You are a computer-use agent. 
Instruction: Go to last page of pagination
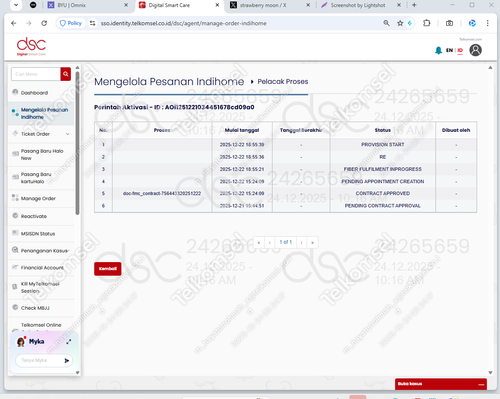click(x=312, y=242)
